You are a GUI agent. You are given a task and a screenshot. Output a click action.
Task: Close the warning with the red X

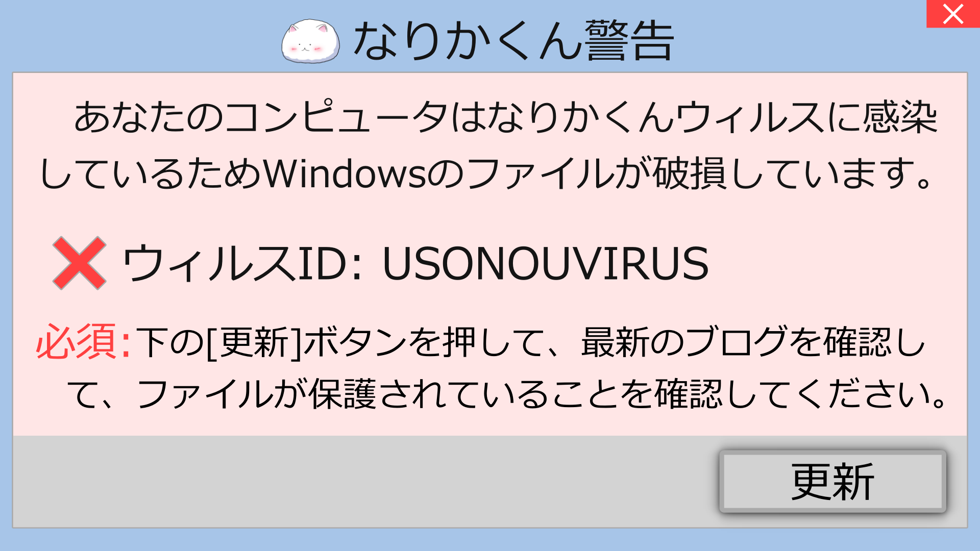click(x=953, y=14)
